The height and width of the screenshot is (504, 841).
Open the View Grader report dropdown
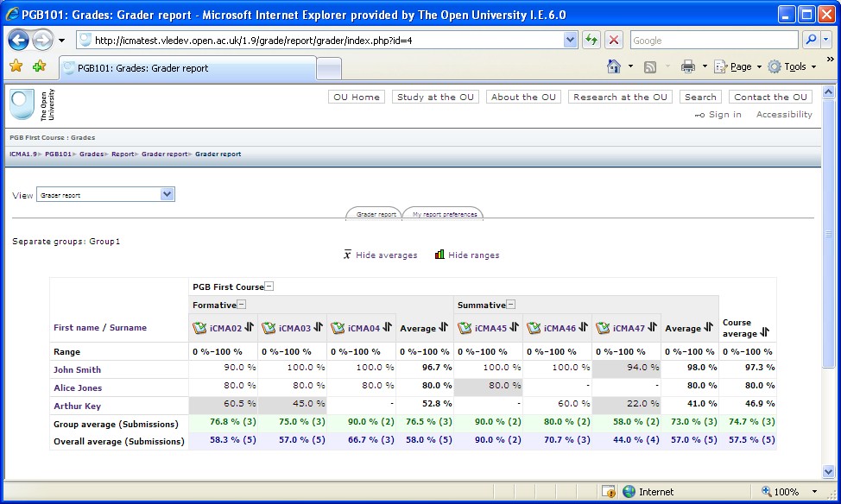105,195
